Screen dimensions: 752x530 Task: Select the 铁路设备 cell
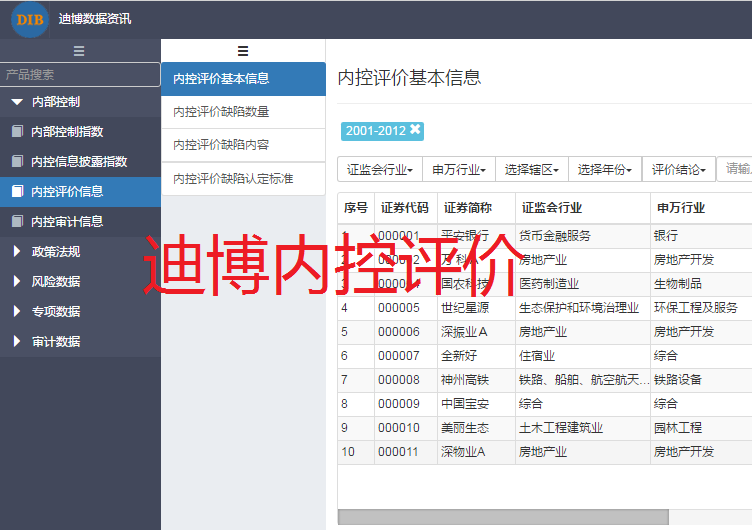(701, 380)
